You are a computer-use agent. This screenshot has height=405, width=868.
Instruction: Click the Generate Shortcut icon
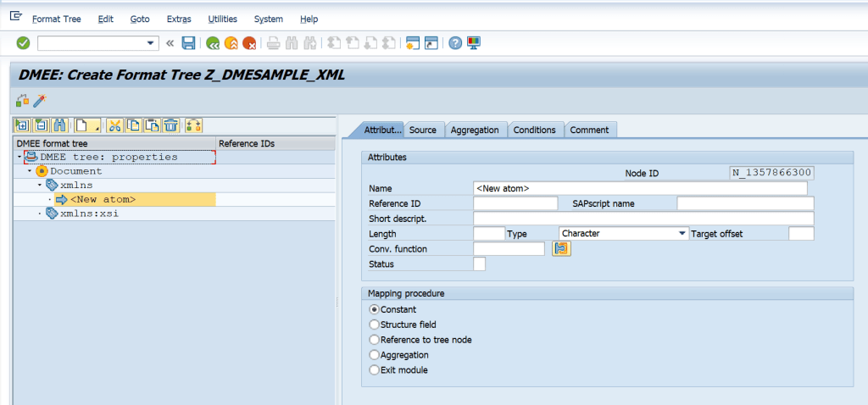point(431,43)
